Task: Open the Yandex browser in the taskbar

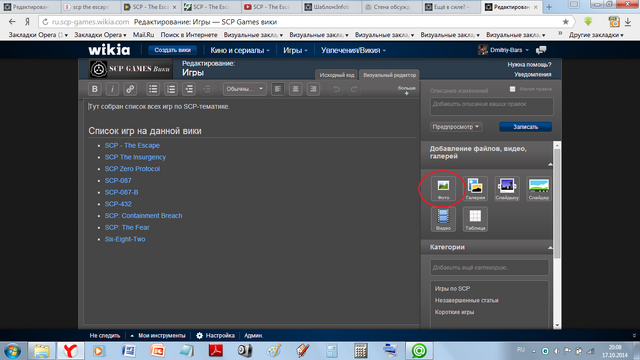Action: click(x=70, y=351)
